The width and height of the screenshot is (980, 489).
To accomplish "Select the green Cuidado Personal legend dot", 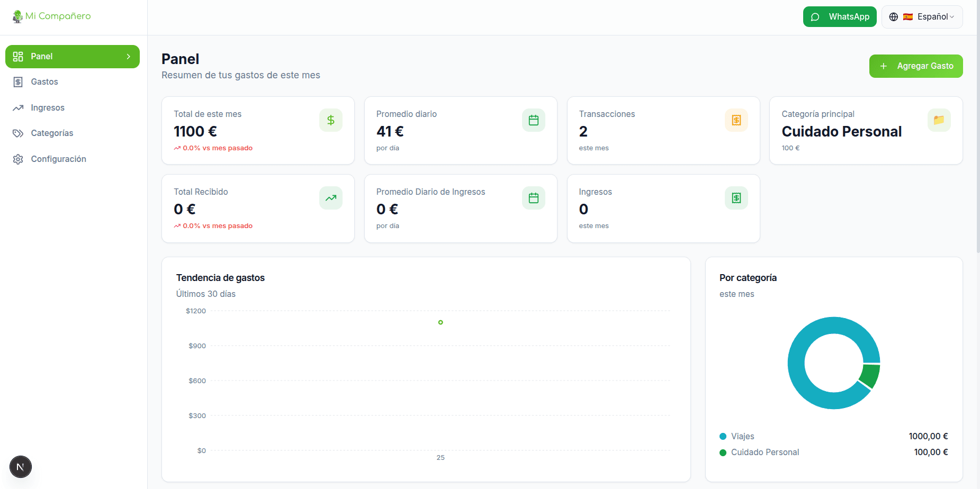I will pos(723,452).
